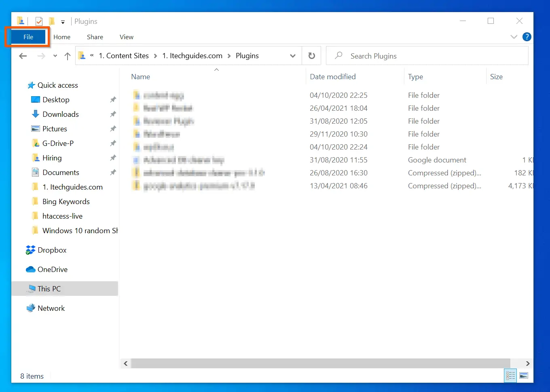
Task: Open the recent locations dropdown arrow
Action: click(x=55, y=56)
